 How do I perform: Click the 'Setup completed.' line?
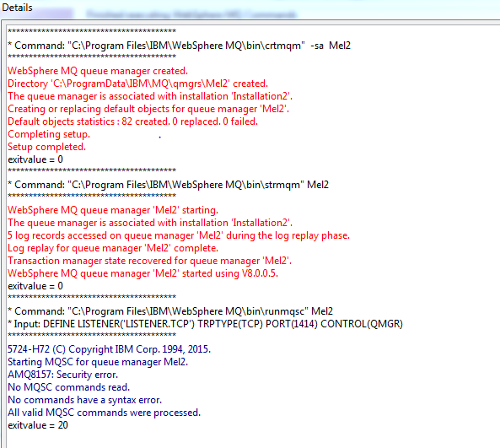47,147
